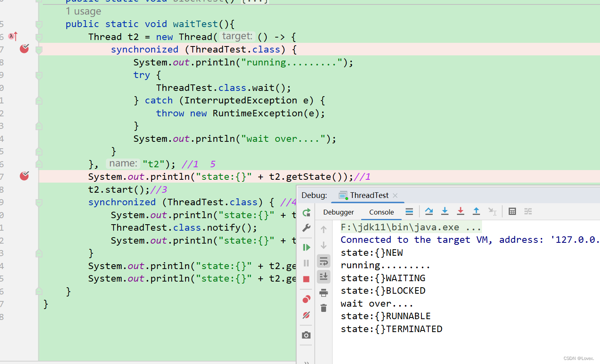Click console line 'wait over....'

[377, 303]
